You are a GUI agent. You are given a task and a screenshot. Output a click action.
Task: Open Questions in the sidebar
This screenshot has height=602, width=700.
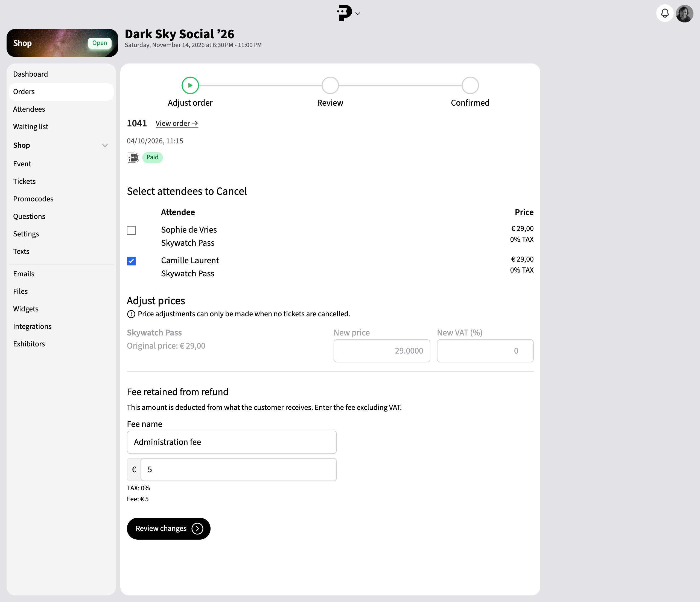pos(61,217)
